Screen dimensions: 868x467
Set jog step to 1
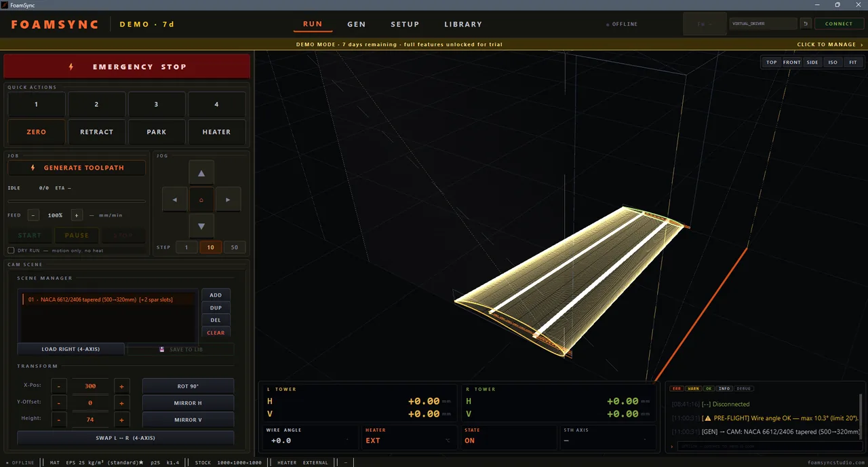point(186,248)
